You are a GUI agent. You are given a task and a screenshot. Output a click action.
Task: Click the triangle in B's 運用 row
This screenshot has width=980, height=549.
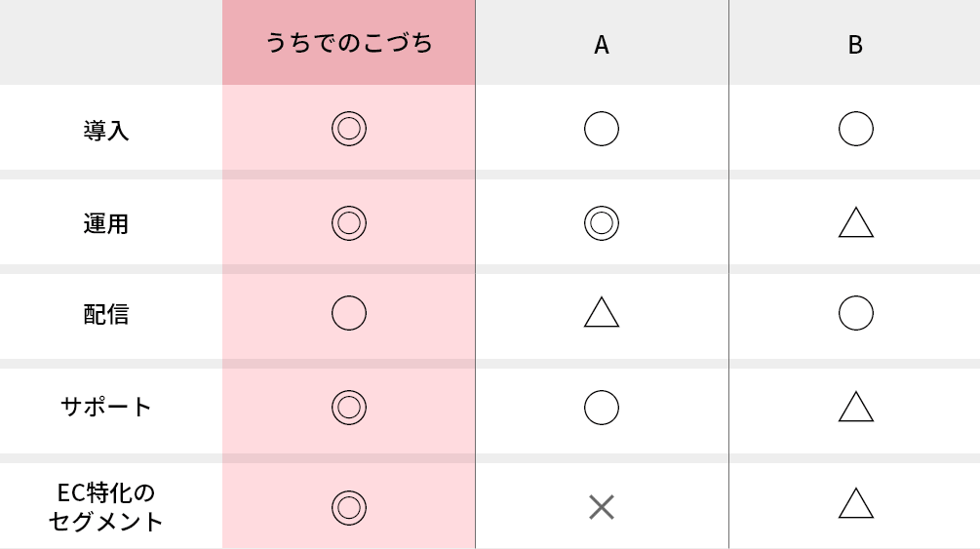point(855,223)
